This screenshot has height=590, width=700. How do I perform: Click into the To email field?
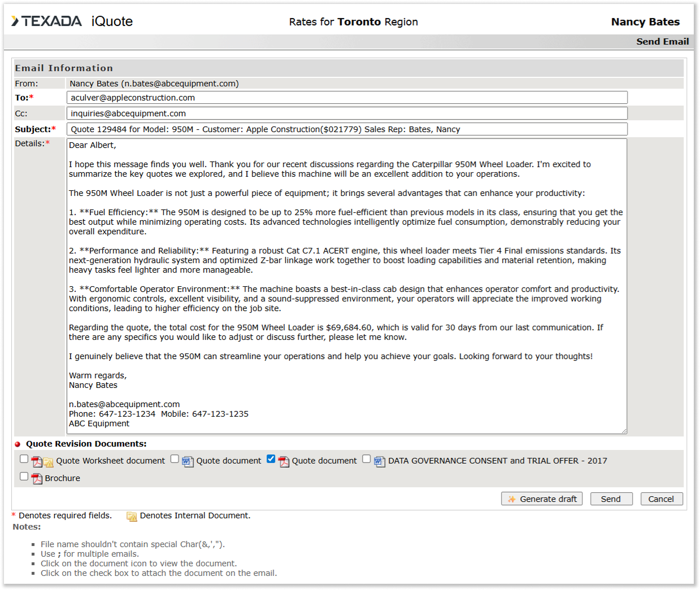click(347, 98)
